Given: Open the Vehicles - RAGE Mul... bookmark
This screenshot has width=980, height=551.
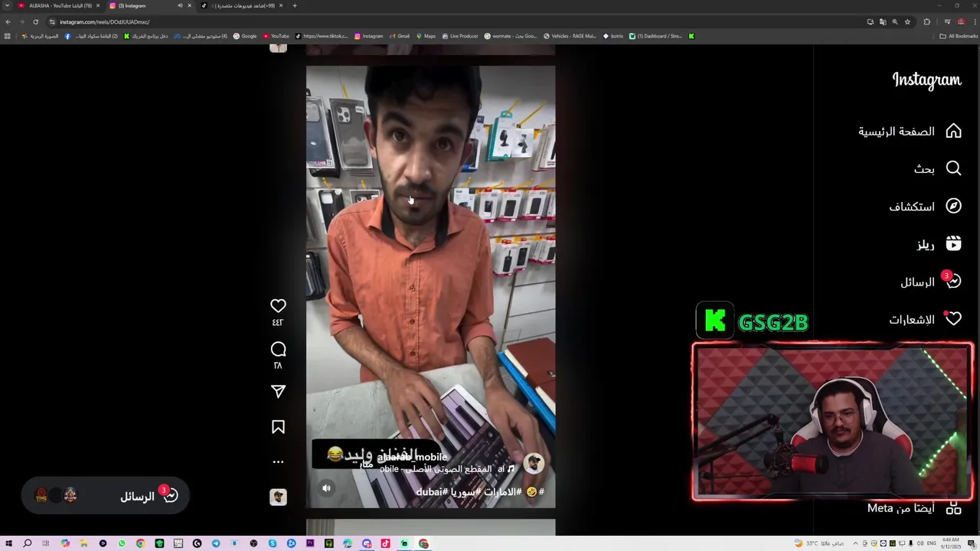Looking at the screenshot, I should coord(570,36).
